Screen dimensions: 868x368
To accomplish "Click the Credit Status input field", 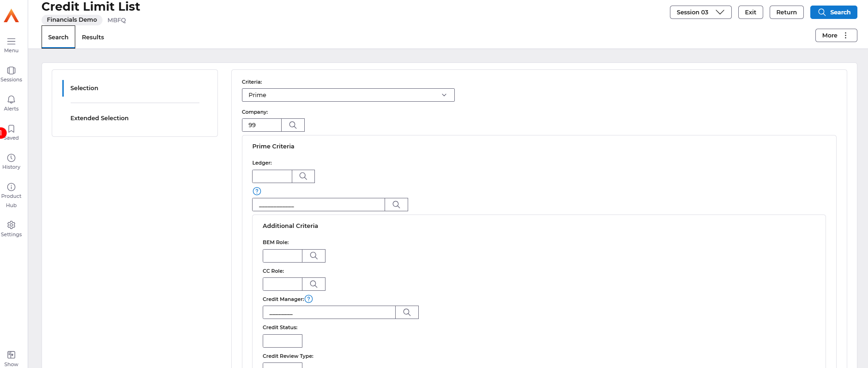I will point(283,341).
